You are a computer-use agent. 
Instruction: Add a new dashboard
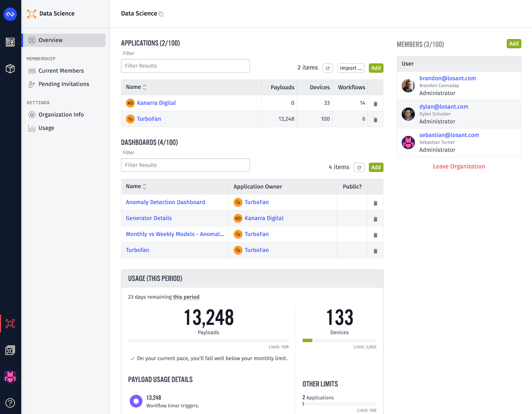click(x=376, y=167)
